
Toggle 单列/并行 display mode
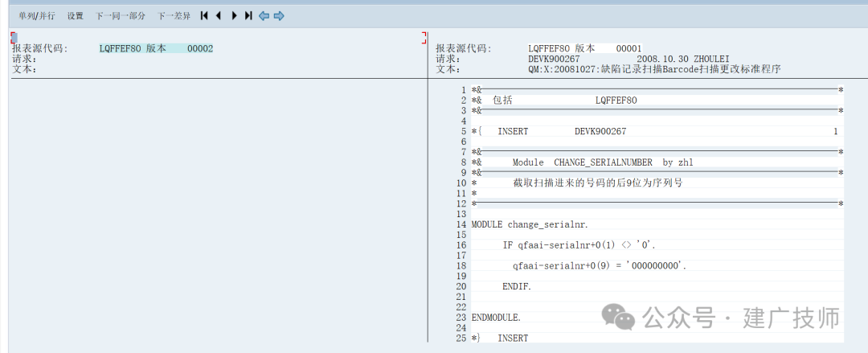(x=36, y=16)
